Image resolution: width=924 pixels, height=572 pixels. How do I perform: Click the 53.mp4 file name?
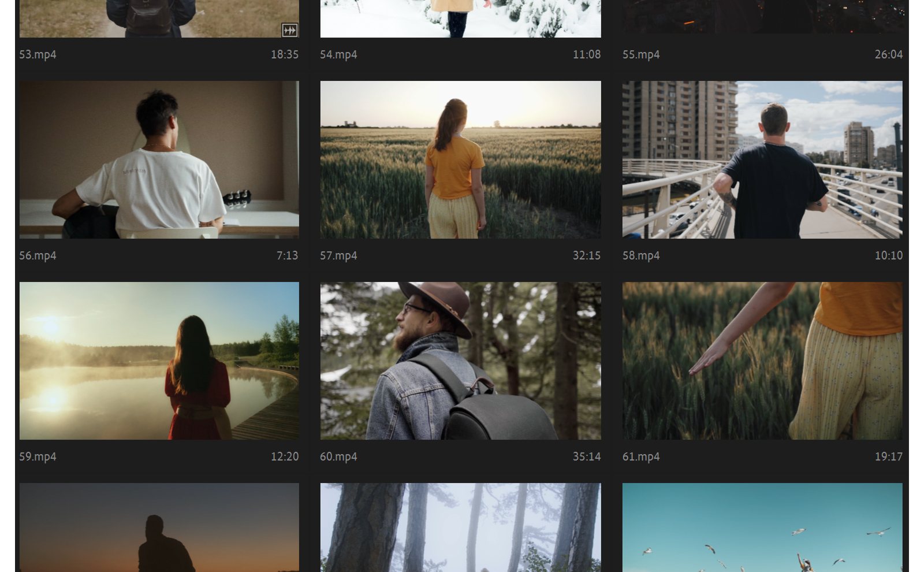[38, 54]
